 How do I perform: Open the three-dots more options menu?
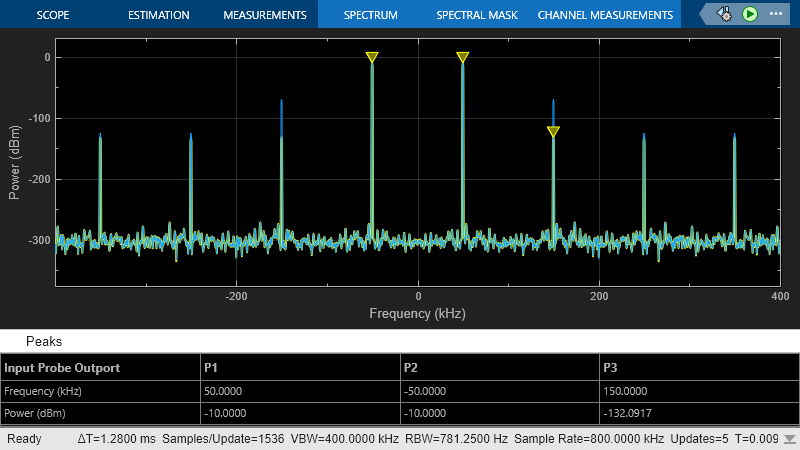(775, 14)
